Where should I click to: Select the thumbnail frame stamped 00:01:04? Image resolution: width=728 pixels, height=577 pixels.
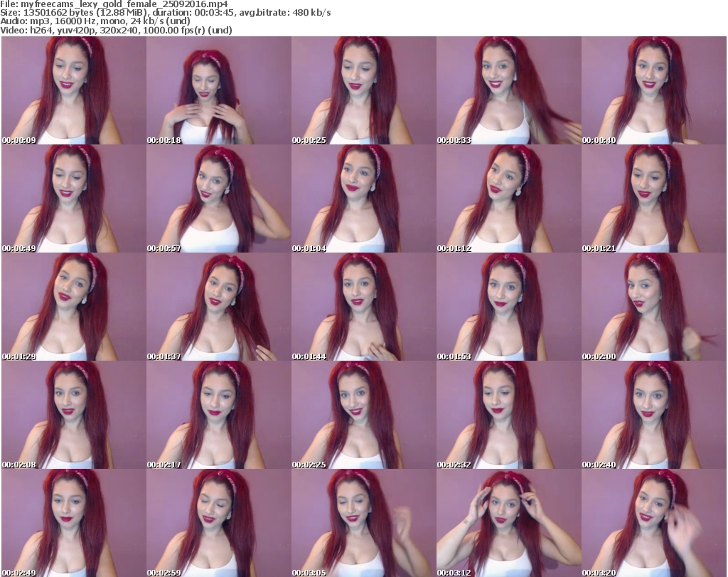pos(363,198)
